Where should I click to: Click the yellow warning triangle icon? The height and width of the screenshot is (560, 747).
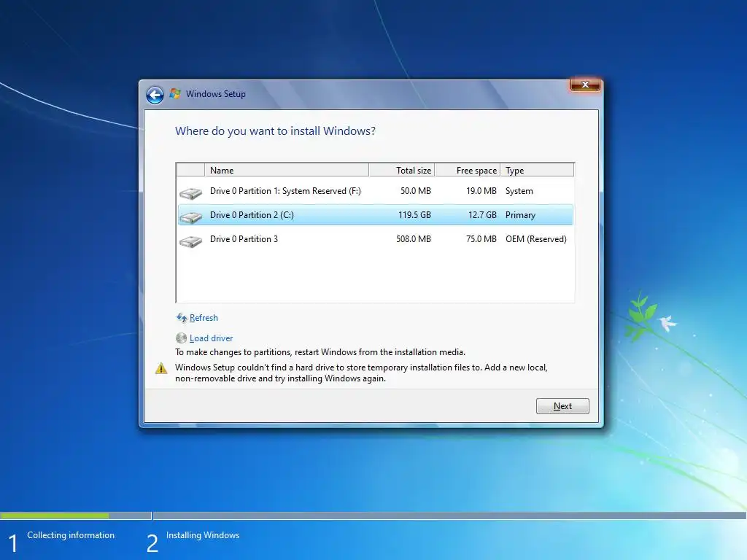(161, 368)
